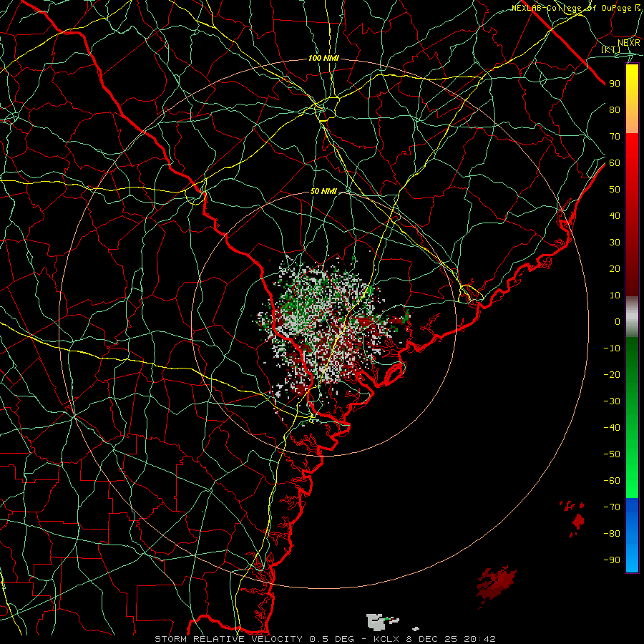Click the positive 20 scale value
This screenshot has width=644, height=644.
click(x=615, y=268)
